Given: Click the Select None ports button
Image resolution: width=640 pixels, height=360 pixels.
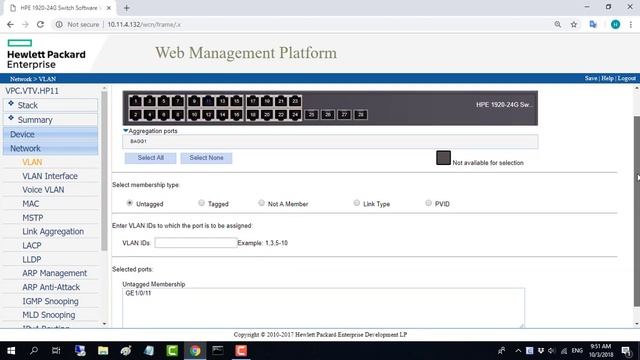Looking at the screenshot, I should 206,158.
